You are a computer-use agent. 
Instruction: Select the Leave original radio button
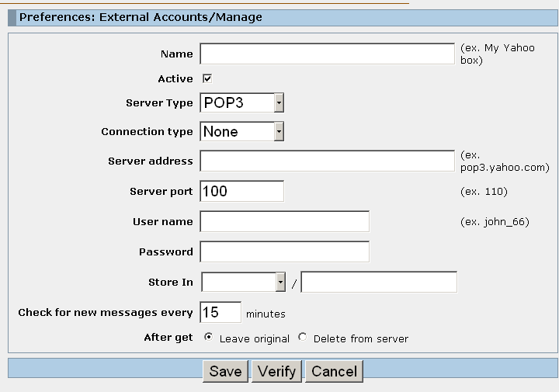(209, 337)
